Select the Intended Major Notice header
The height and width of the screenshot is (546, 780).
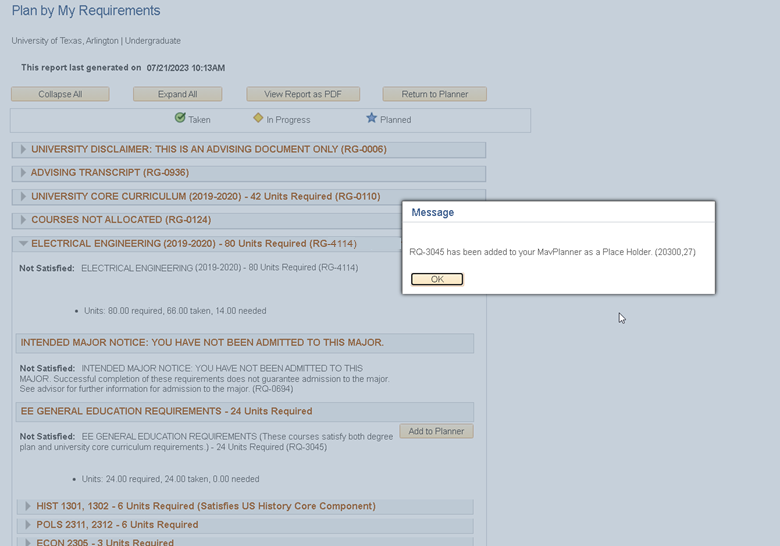tap(202, 342)
